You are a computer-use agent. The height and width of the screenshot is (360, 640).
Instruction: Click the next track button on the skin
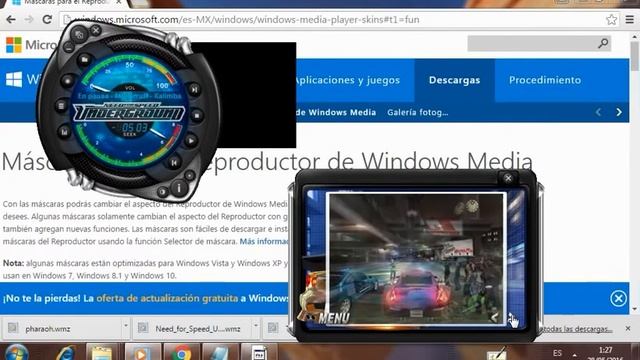coord(194,89)
